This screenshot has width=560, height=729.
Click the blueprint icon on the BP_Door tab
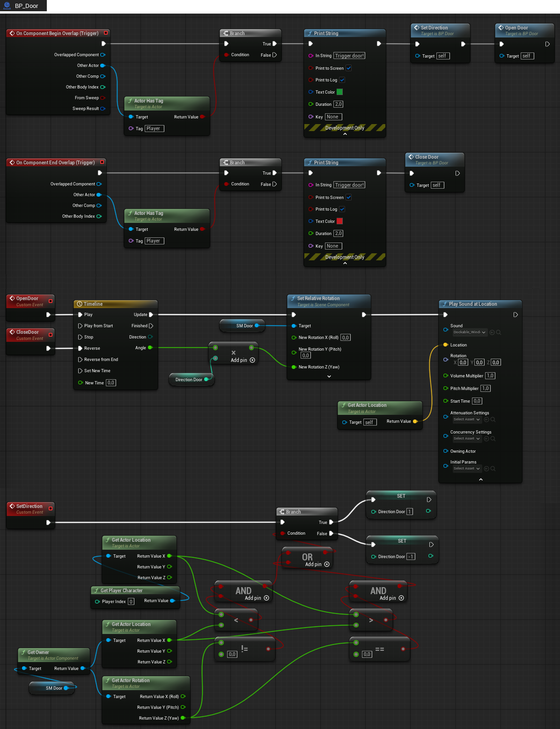7,6
